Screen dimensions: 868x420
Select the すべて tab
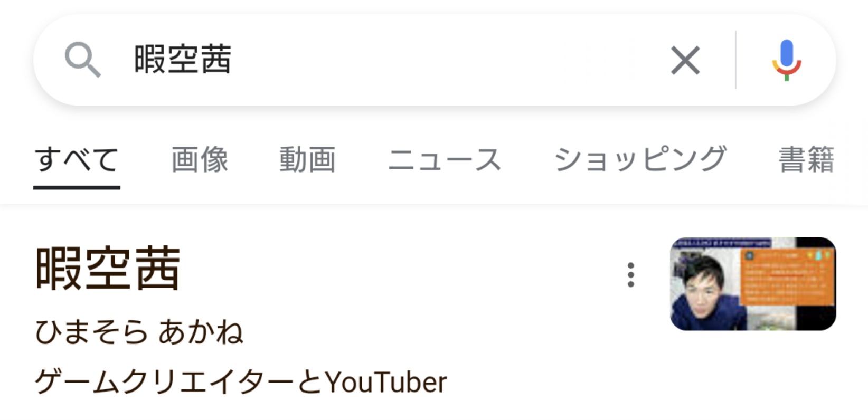77,159
